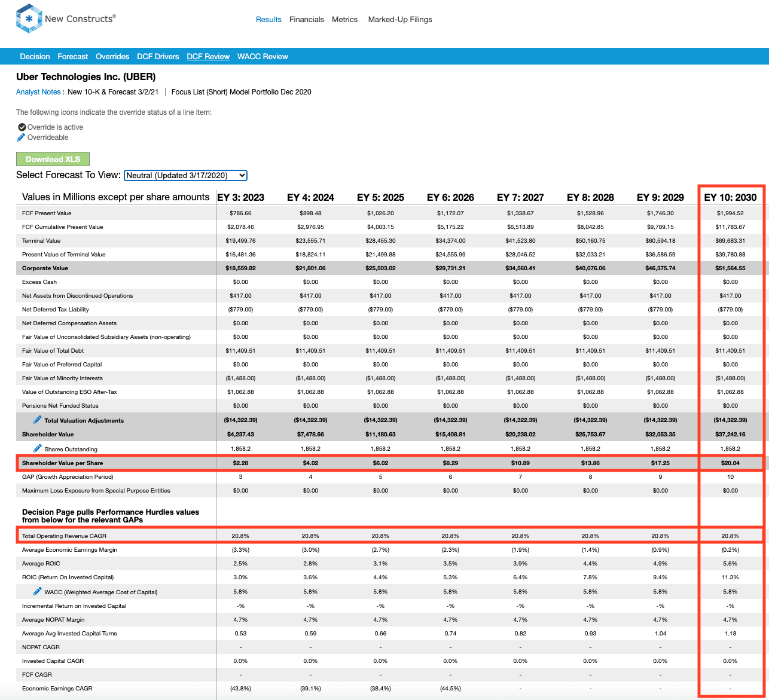Click the $1,994.52 FCF present value cell
The height and width of the screenshot is (700, 769).
pyautogui.click(x=730, y=213)
